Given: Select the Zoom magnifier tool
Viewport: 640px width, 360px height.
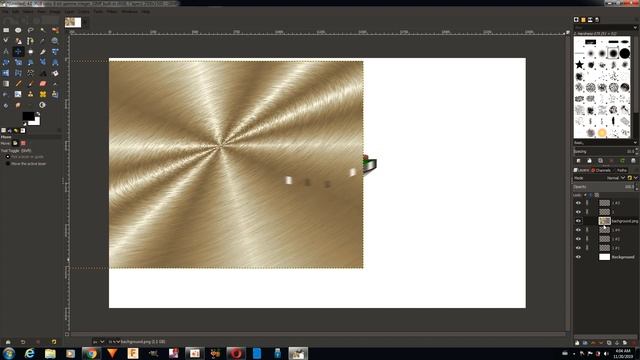Looking at the screenshot, I should click(55, 41).
